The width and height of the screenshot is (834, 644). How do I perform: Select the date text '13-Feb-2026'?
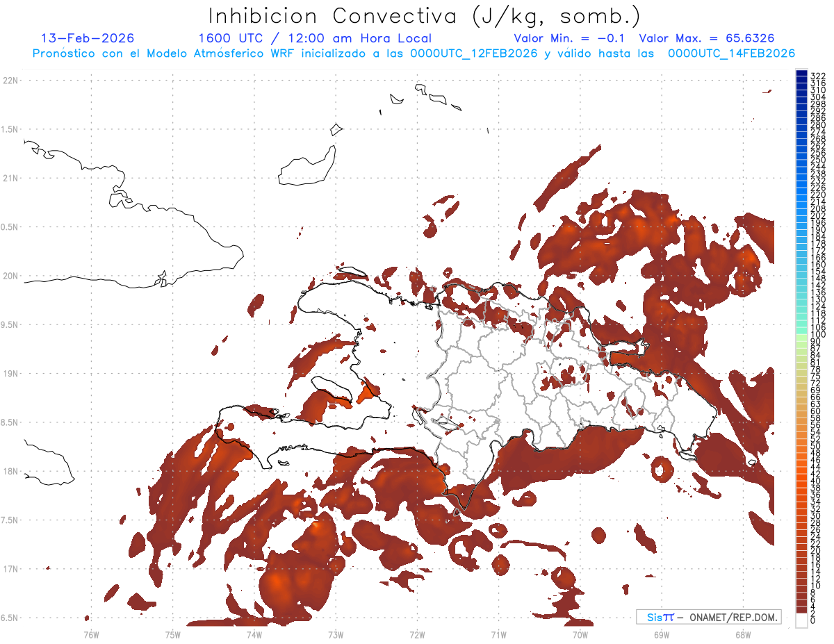pyautogui.click(x=88, y=38)
